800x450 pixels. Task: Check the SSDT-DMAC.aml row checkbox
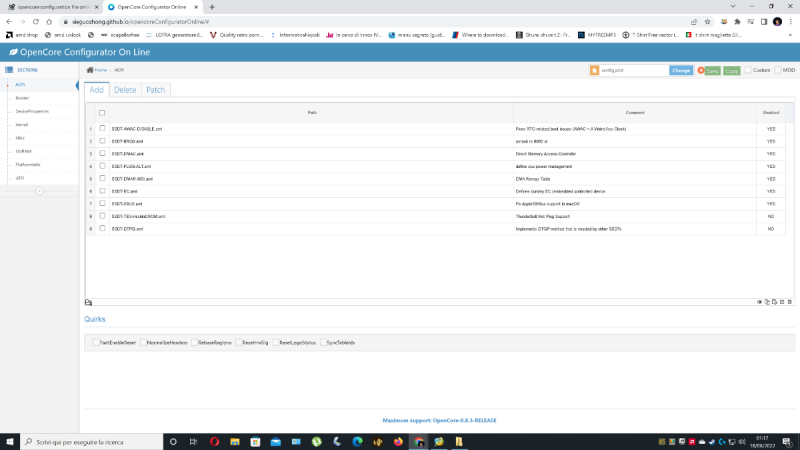pos(102,154)
